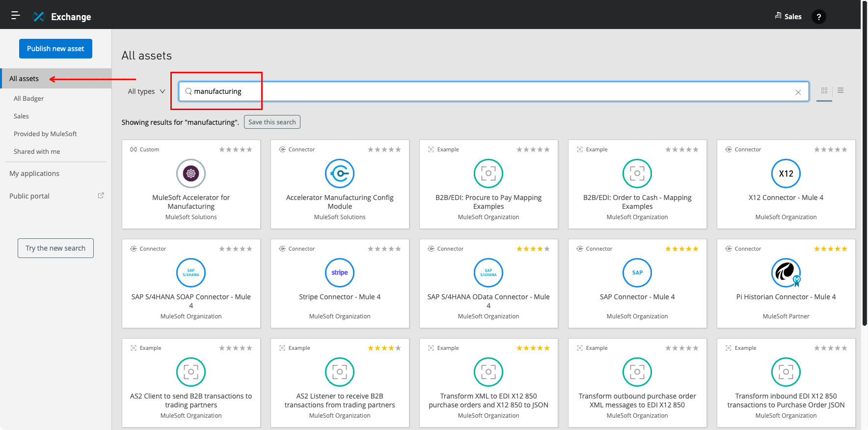
Task: Open Pi Historian Connector icon
Action: coord(786,273)
